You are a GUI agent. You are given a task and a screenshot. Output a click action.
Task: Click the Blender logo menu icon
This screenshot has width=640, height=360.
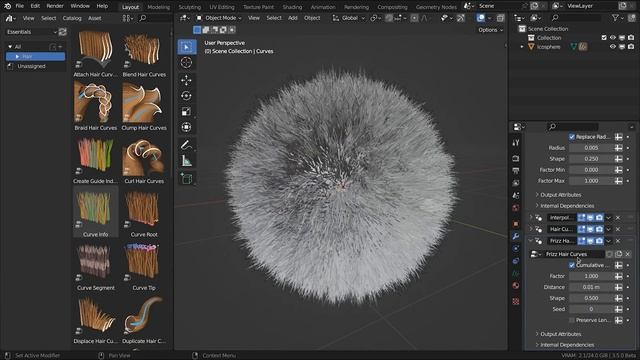pyautogui.click(x=7, y=6)
